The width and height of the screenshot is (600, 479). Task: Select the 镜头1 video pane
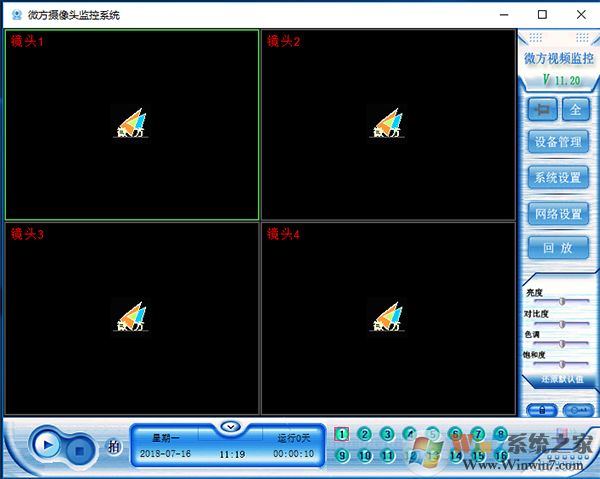coord(132,125)
